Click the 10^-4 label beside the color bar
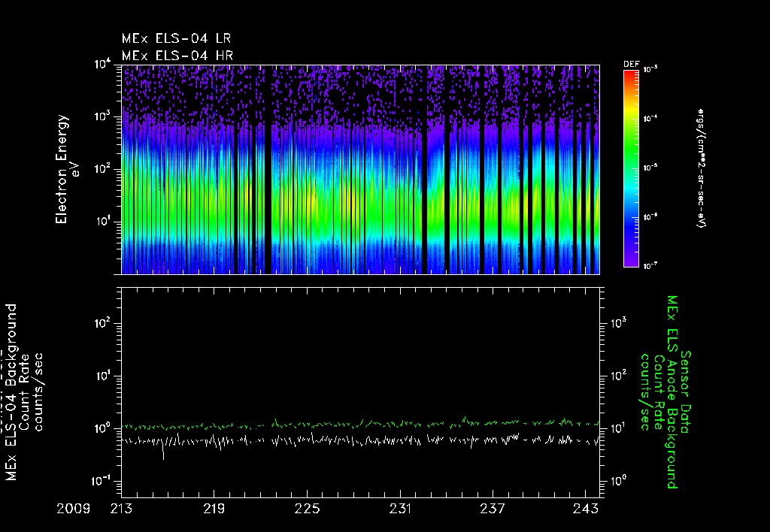This screenshot has height=532, width=770. coord(650,118)
